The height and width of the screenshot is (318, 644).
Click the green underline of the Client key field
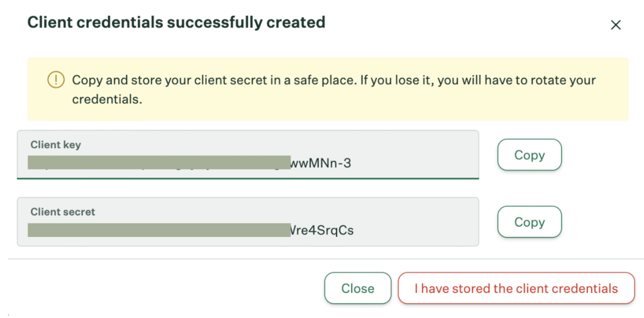pyautogui.click(x=248, y=178)
